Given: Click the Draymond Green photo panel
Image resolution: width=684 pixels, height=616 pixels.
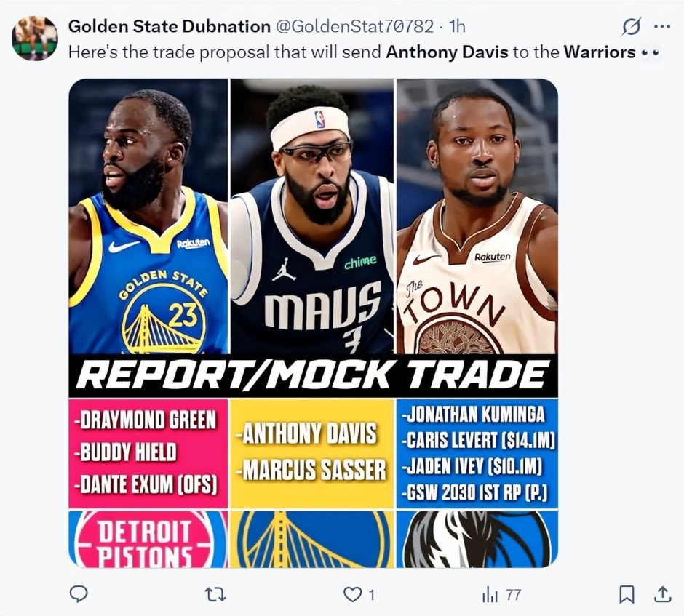Looking at the screenshot, I should (148, 216).
